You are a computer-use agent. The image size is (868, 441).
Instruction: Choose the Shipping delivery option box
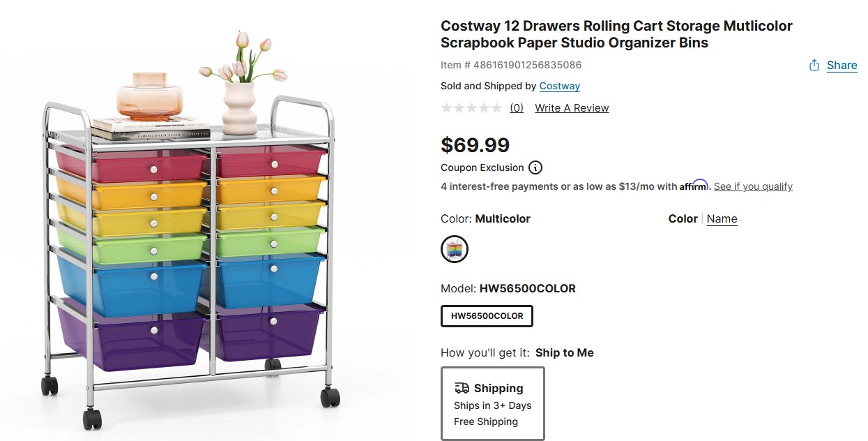click(492, 404)
